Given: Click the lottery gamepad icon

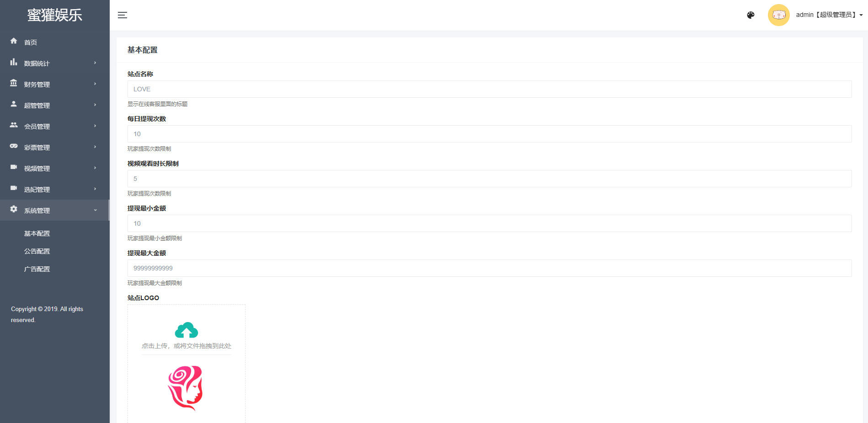Looking at the screenshot, I should point(14,146).
